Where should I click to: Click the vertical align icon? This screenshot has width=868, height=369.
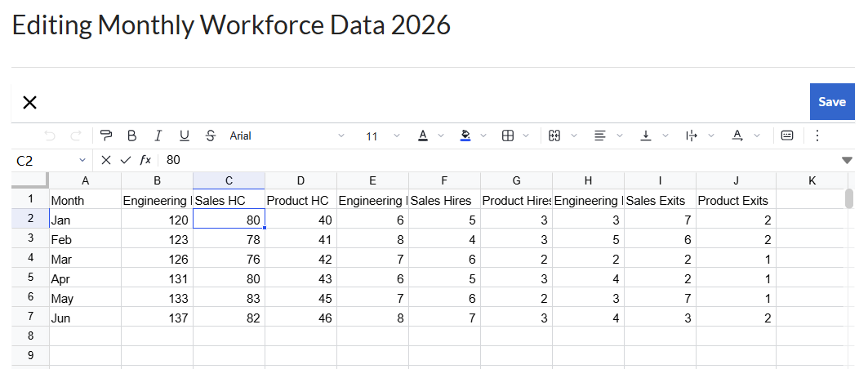(x=645, y=136)
